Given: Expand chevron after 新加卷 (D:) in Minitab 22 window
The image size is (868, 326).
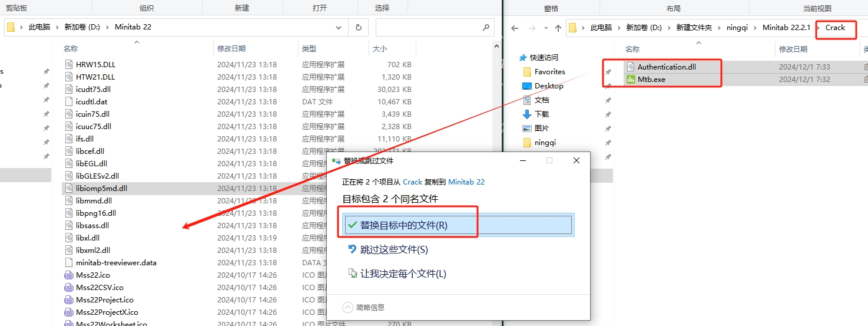Looking at the screenshot, I should pyautogui.click(x=108, y=27).
